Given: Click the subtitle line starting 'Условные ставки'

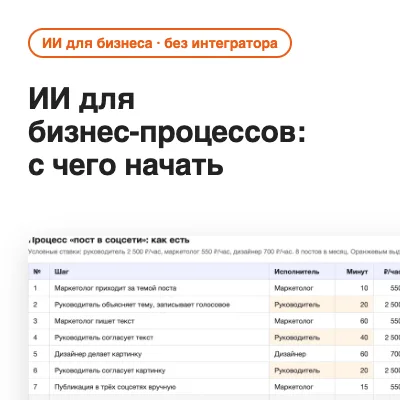Looking at the screenshot, I should 214,252.
